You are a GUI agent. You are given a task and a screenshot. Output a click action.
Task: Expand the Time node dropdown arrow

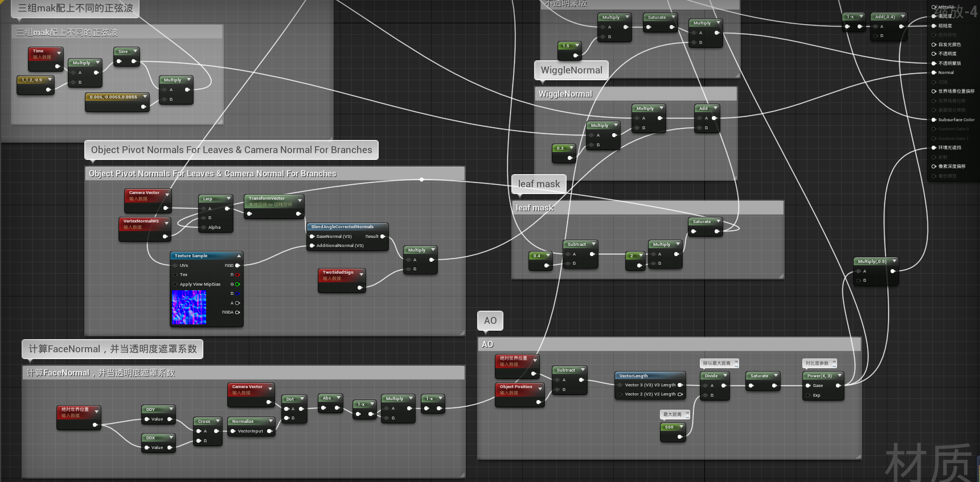point(59,53)
